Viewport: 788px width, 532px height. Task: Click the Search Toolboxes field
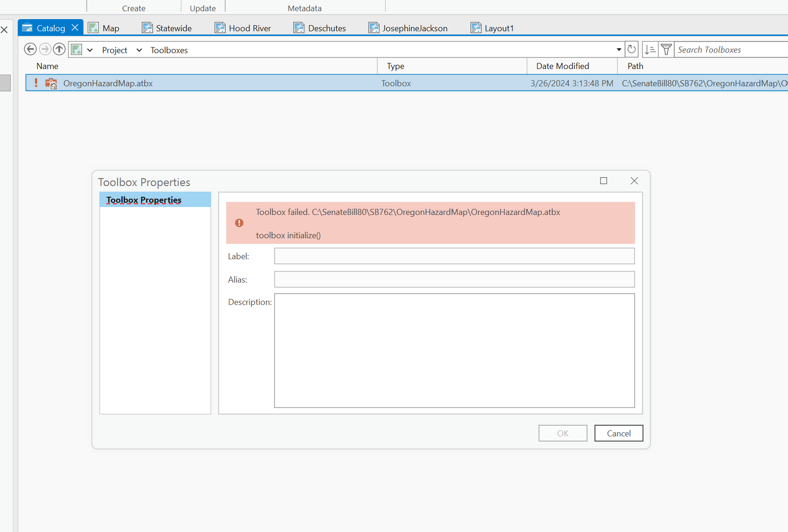point(727,49)
